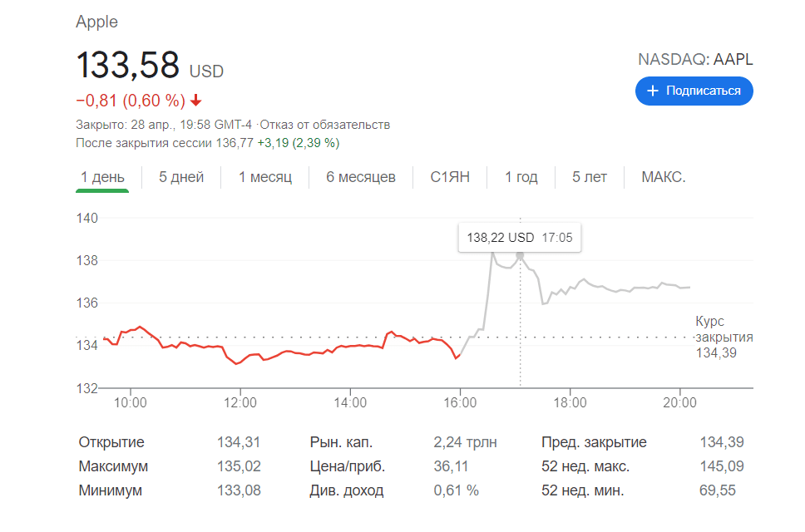View the 1 год price chart
Screen dimensions: 805x532
coord(521,177)
